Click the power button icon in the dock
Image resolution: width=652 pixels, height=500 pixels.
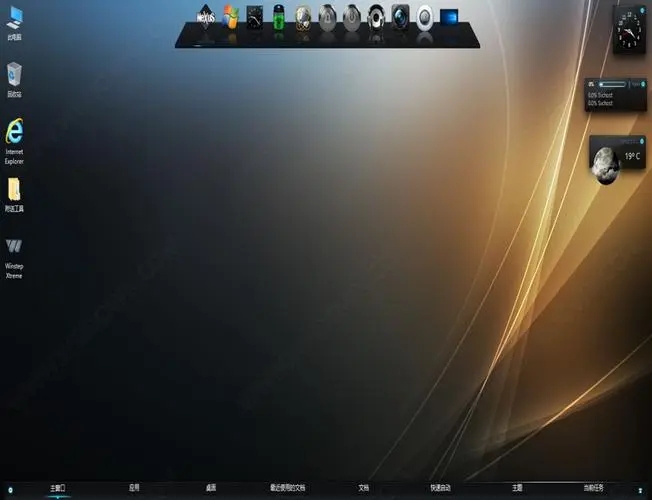click(x=352, y=17)
